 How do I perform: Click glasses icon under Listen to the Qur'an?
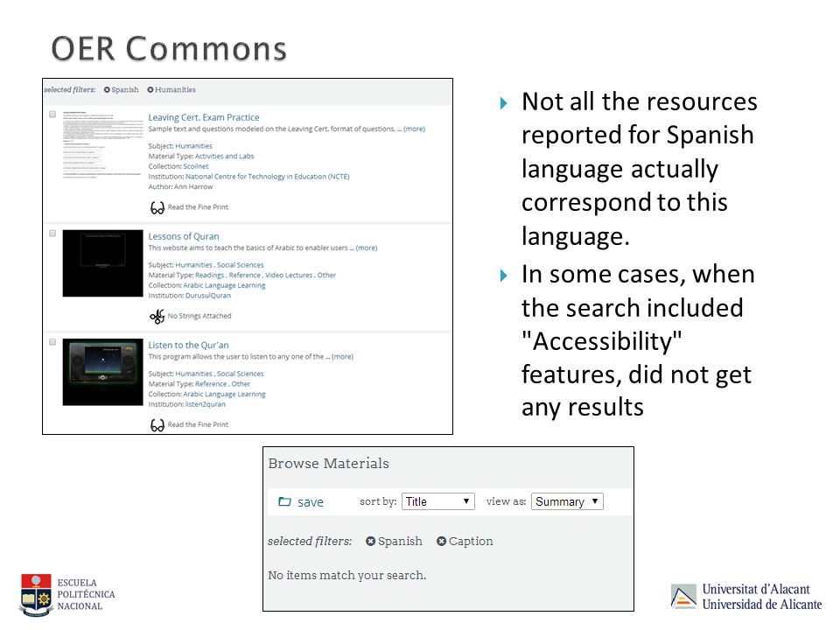point(157,425)
